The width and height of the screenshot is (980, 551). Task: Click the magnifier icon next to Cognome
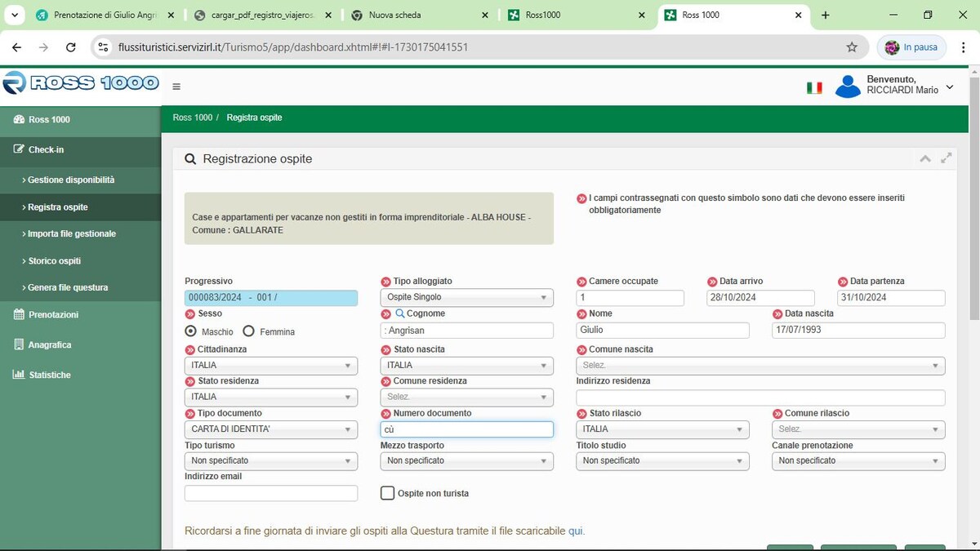pyautogui.click(x=400, y=314)
